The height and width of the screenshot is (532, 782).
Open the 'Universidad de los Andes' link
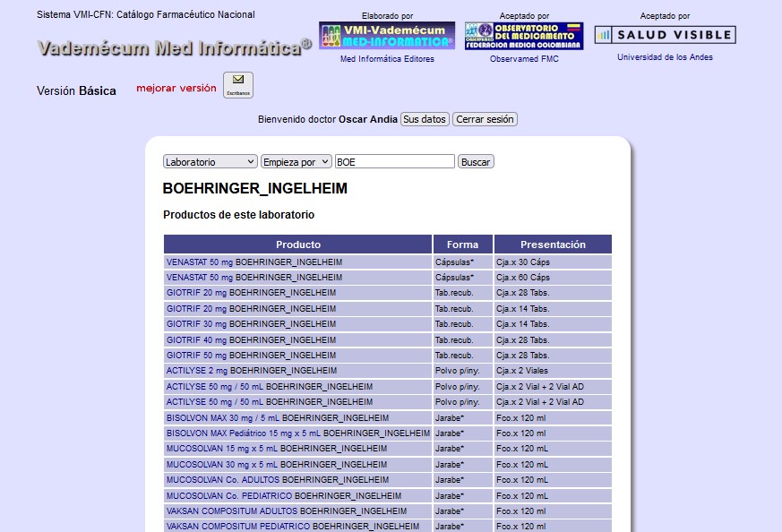[x=665, y=57]
